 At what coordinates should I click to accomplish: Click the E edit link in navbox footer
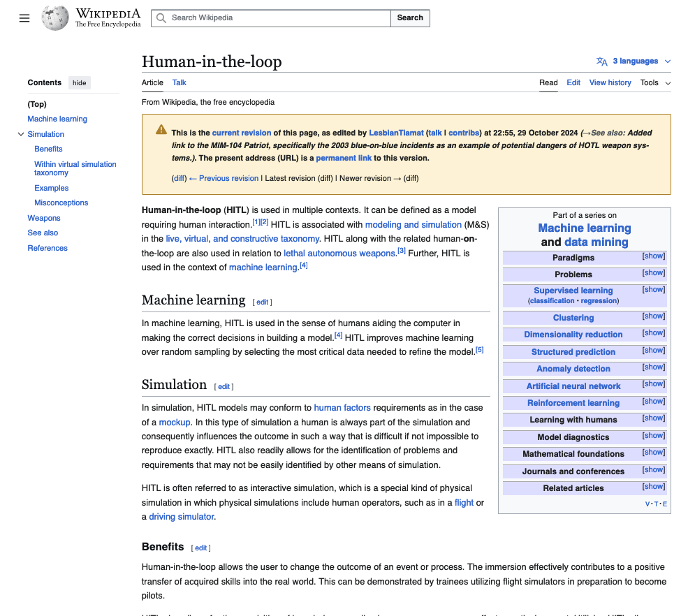(x=665, y=504)
